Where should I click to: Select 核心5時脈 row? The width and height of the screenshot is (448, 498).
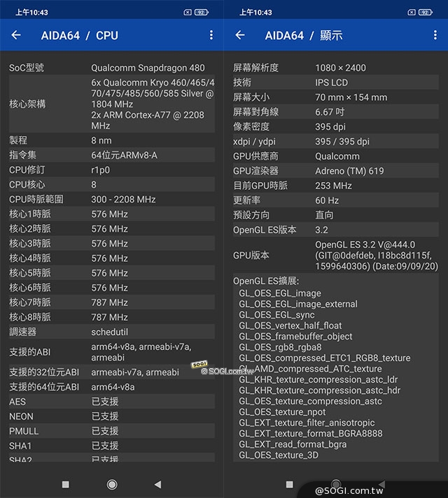(x=112, y=273)
